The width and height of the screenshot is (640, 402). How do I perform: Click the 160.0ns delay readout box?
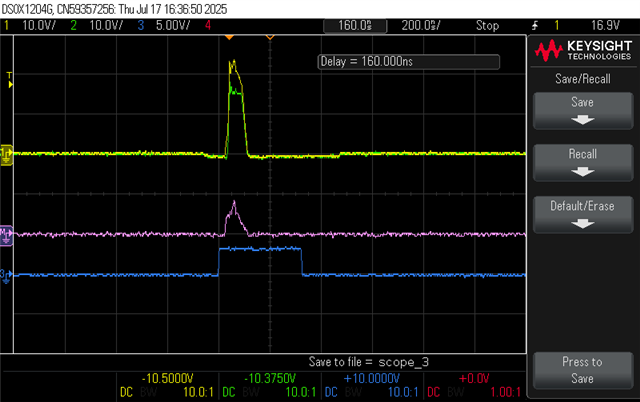click(355, 26)
